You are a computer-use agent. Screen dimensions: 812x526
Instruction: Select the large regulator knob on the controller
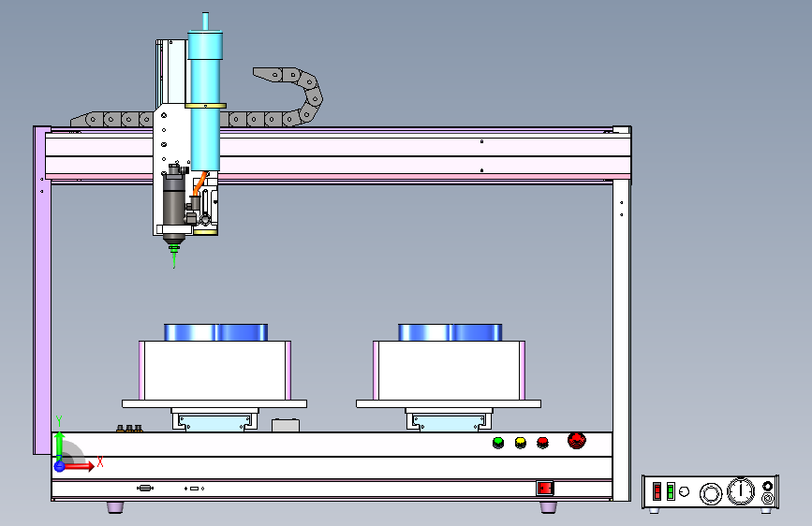click(x=711, y=493)
